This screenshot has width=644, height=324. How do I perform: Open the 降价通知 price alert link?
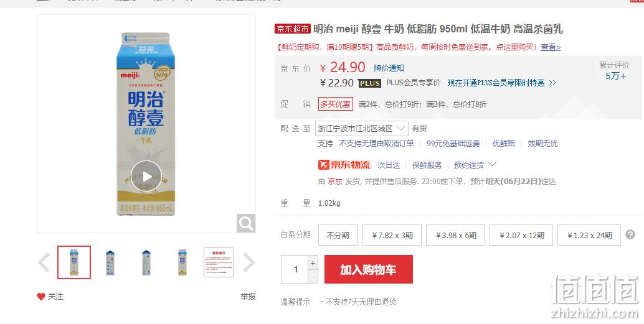(389, 68)
